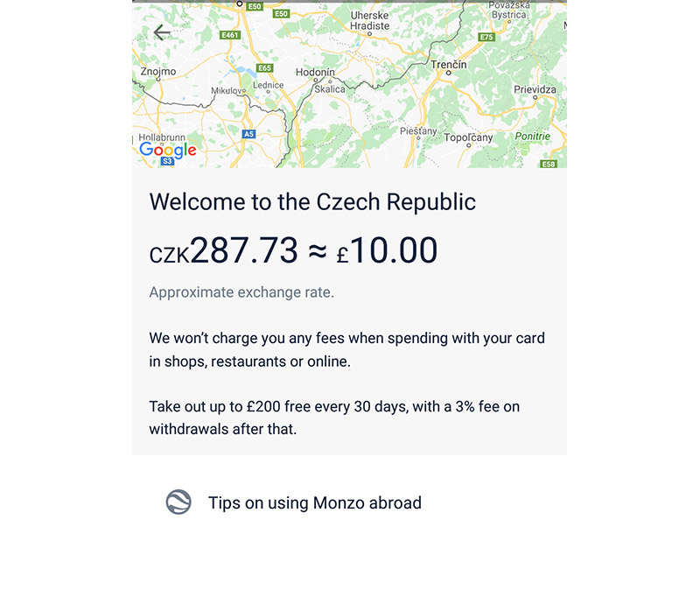This screenshot has height=604, width=700.
Task: Click the back arrow on the map
Action: [162, 32]
